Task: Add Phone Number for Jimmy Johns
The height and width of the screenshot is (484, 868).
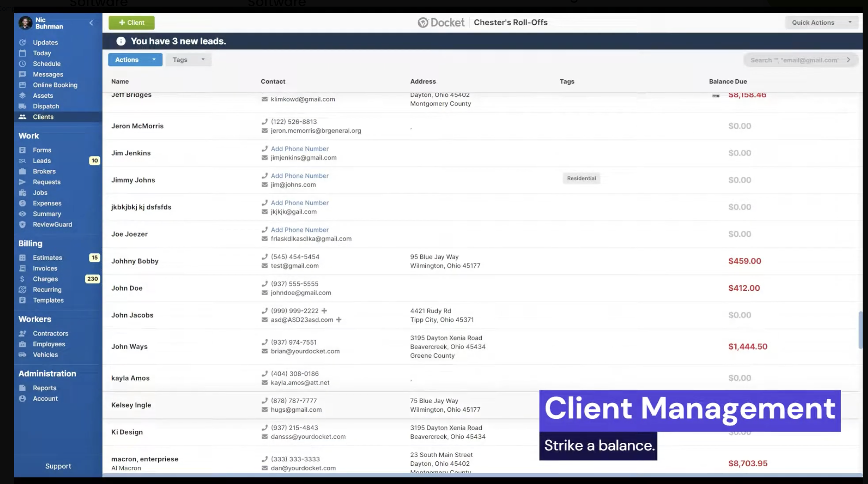Action: point(299,176)
